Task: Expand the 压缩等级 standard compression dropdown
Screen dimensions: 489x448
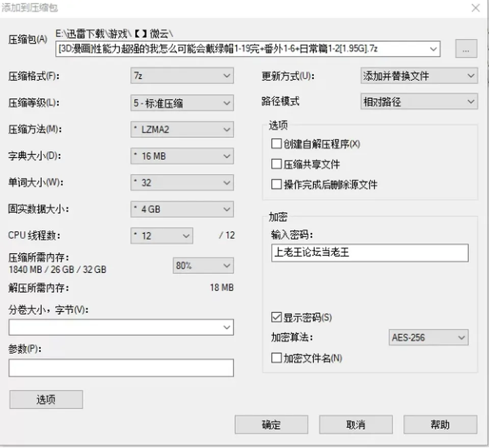Action: coord(182,103)
